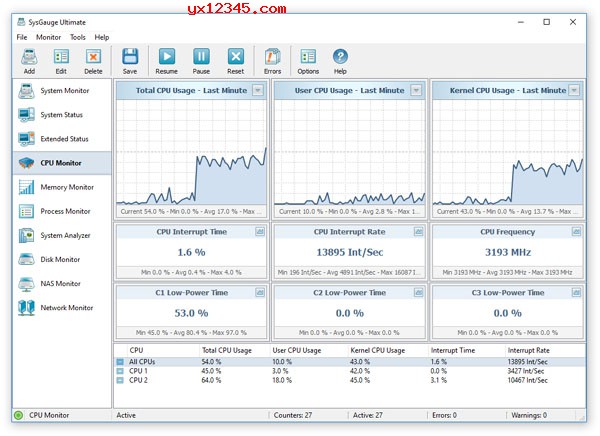Toggle the CPU 1 row icon
600x436 pixels.
click(x=120, y=371)
